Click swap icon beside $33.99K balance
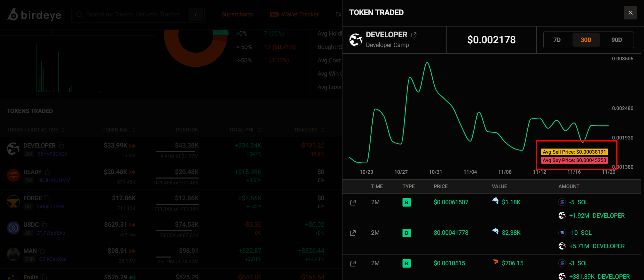 (132, 146)
